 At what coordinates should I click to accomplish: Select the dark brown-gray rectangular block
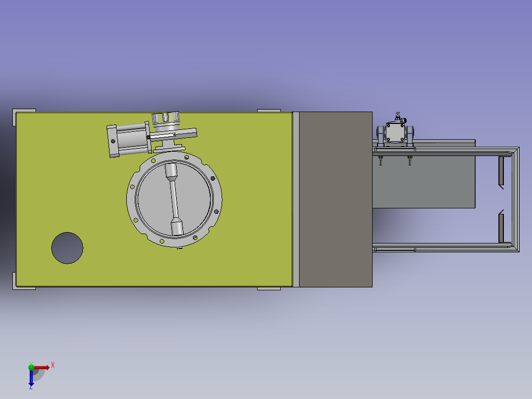336,199
